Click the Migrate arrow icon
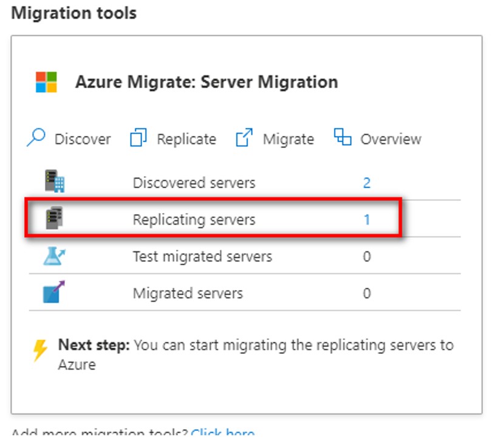 click(x=244, y=137)
